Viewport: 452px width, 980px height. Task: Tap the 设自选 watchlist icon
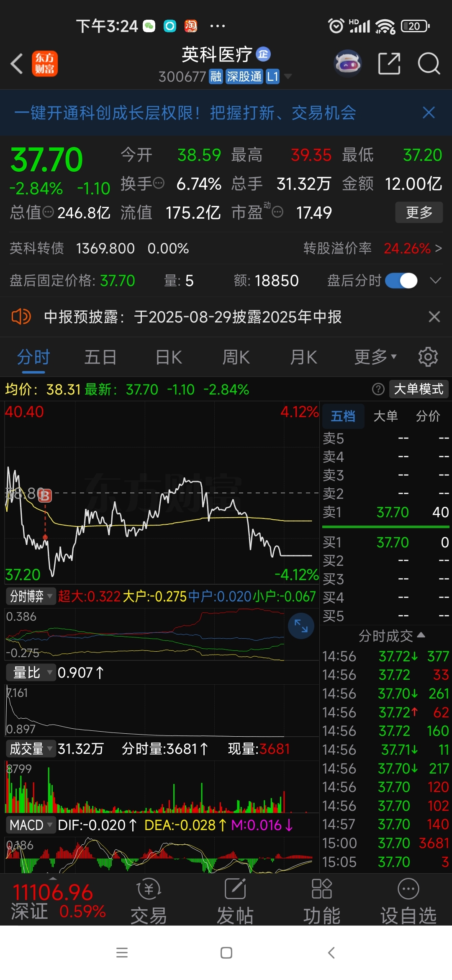pos(408,900)
